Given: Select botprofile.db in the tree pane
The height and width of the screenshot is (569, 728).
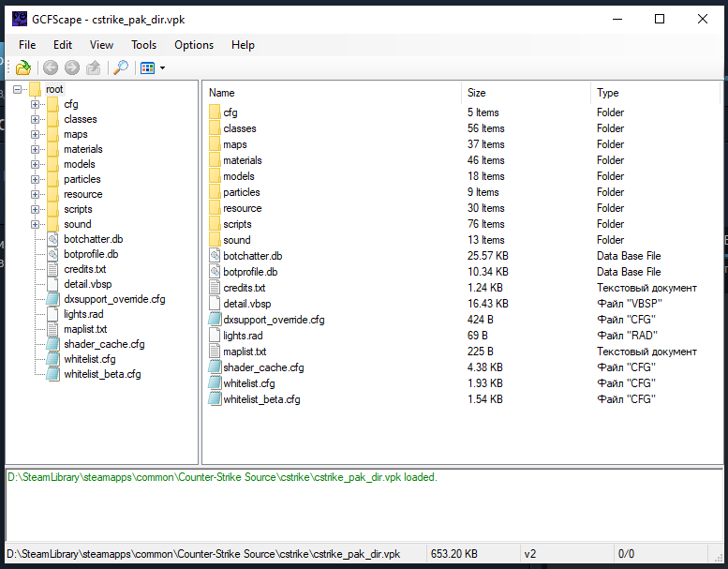Looking at the screenshot, I should point(91,254).
